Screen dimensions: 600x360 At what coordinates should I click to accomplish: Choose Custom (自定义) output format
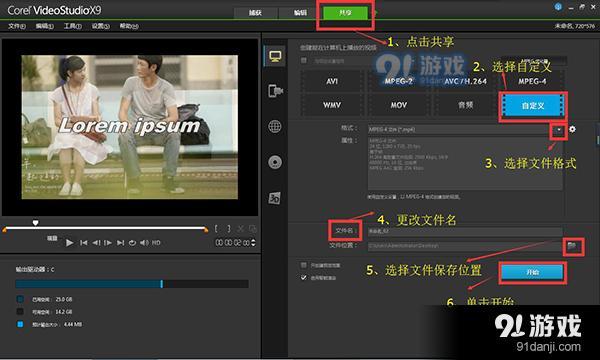coord(533,106)
